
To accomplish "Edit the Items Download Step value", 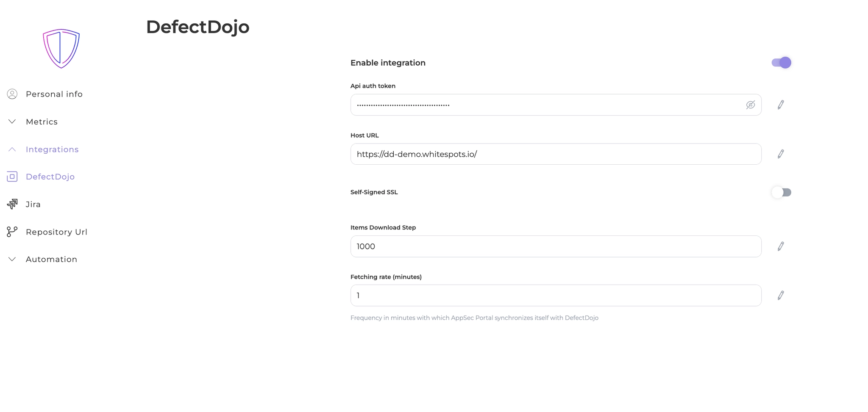I will tap(780, 246).
